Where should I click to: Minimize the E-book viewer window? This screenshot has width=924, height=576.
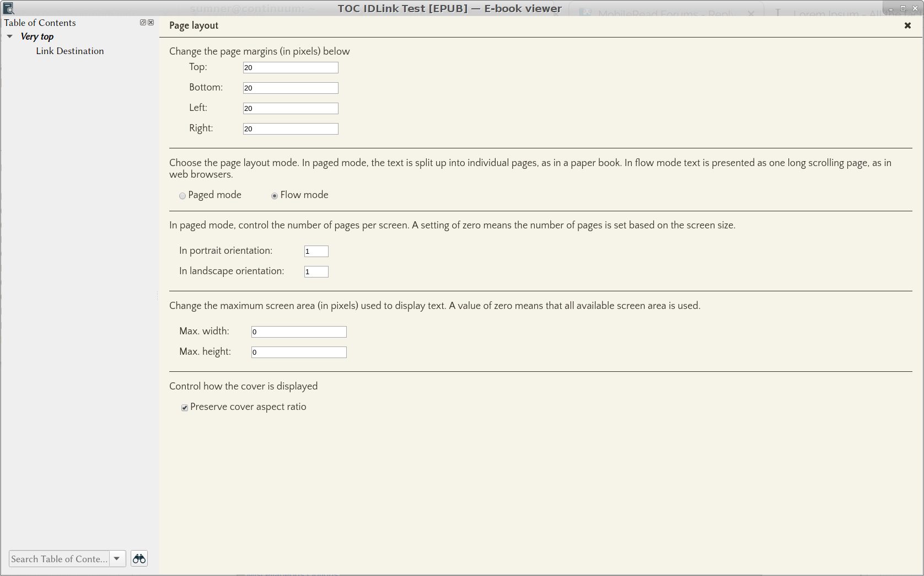pos(891,8)
